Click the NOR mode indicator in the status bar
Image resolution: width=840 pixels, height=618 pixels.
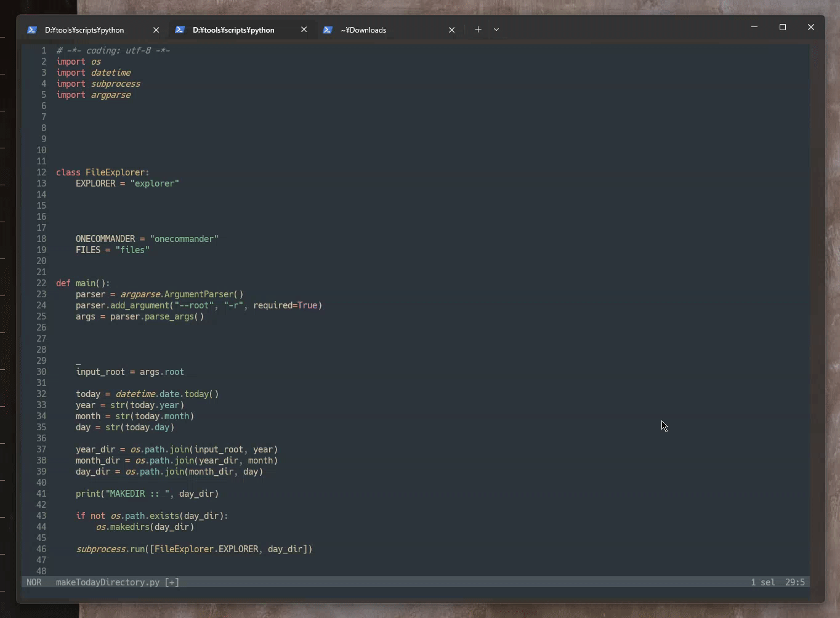pos(34,582)
